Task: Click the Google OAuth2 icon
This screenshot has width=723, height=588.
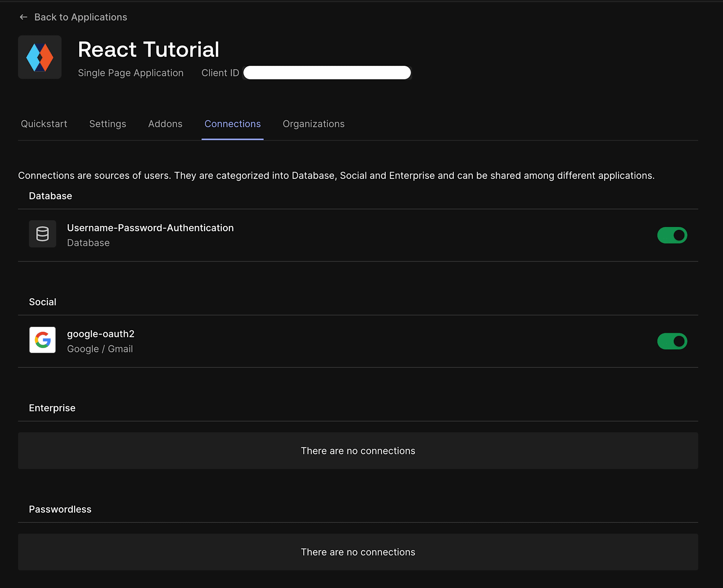Action: pyautogui.click(x=43, y=340)
